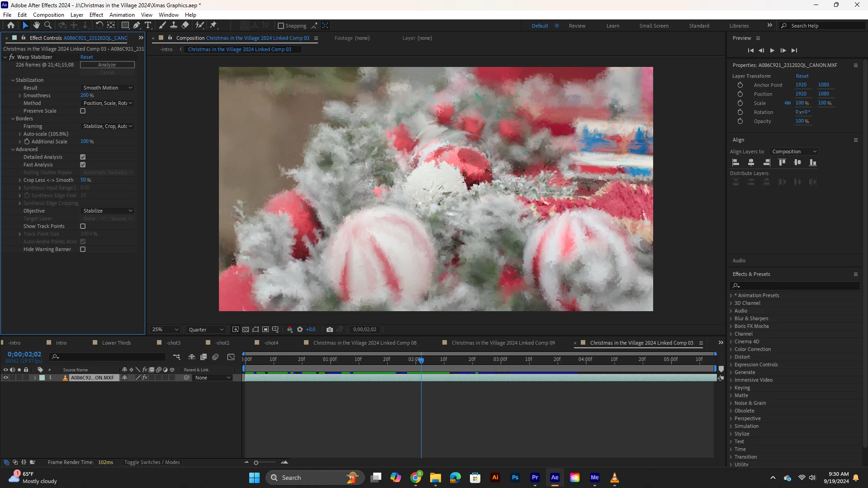Open the Composition menu

48,14
